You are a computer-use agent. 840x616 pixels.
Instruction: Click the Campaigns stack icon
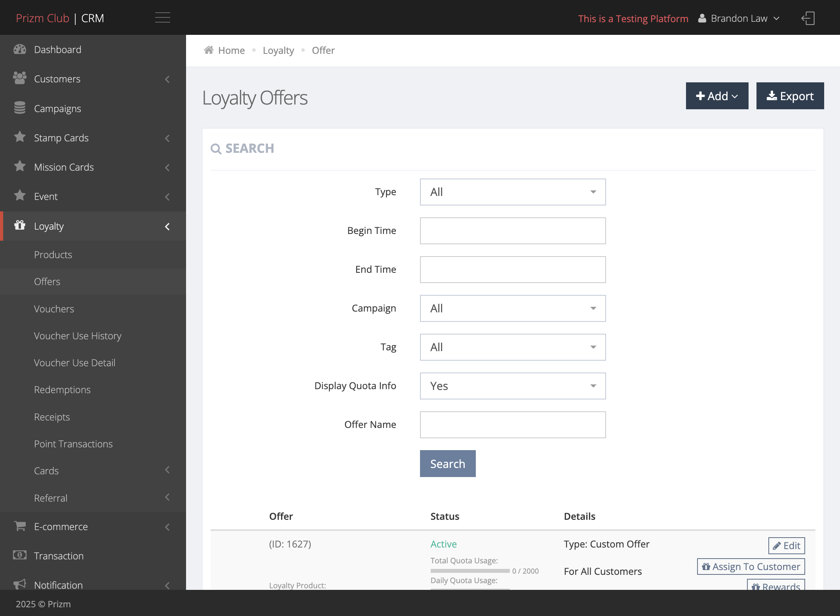point(20,108)
